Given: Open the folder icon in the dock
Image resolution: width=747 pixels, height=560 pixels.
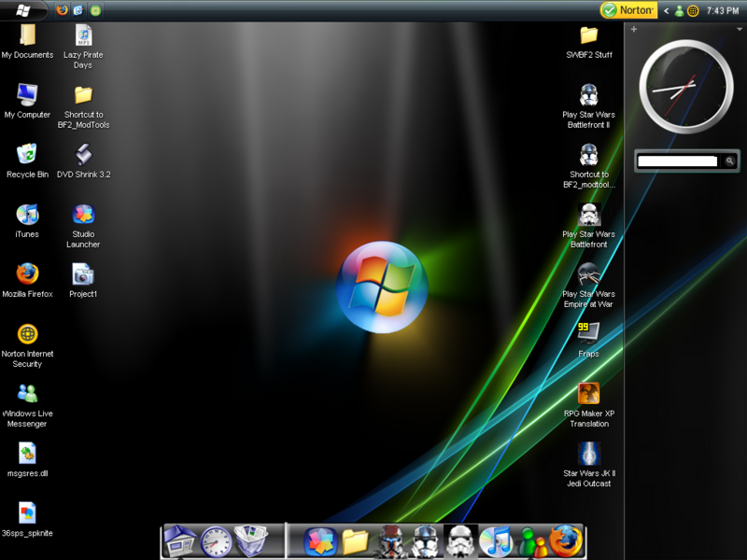Looking at the screenshot, I should pyautogui.click(x=356, y=542).
